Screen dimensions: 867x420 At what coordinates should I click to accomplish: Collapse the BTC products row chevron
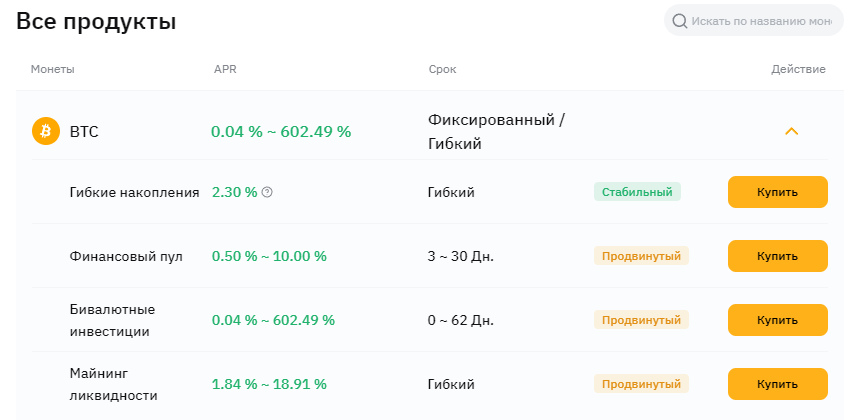(791, 131)
